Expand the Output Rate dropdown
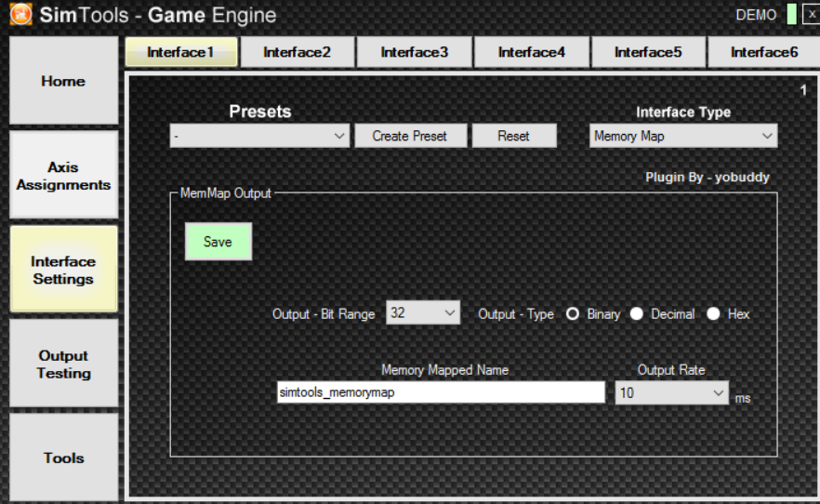The height and width of the screenshot is (504, 820). pos(672,392)
